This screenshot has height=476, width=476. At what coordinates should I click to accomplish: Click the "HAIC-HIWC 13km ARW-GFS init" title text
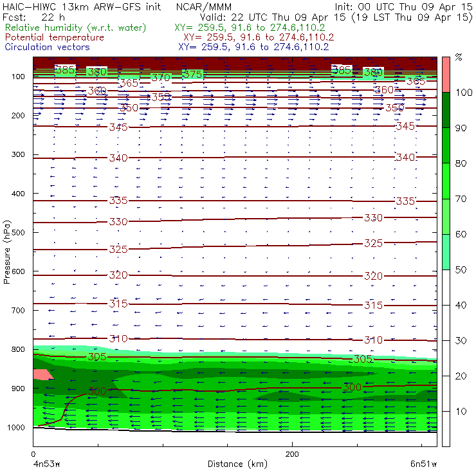[x=82, y=7]
